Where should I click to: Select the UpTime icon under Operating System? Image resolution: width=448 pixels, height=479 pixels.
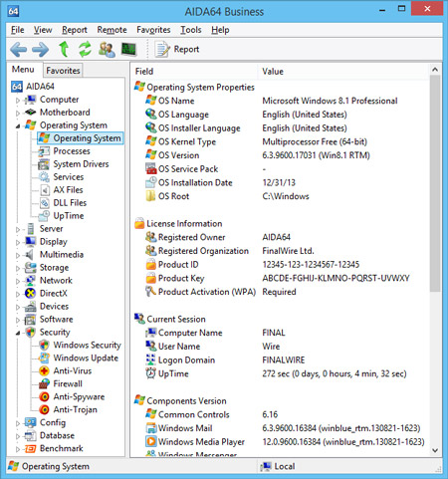[x=44, y=216]
